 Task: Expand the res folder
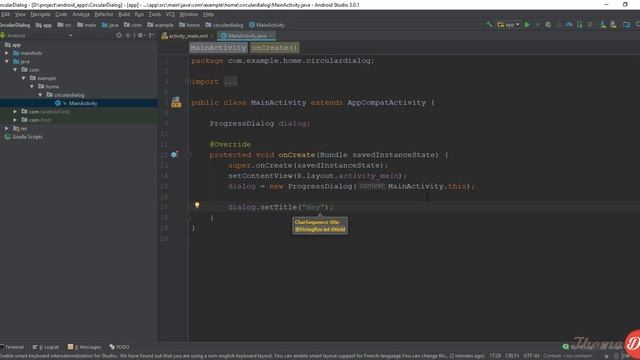pyautogui.click(x=7, y=128)
